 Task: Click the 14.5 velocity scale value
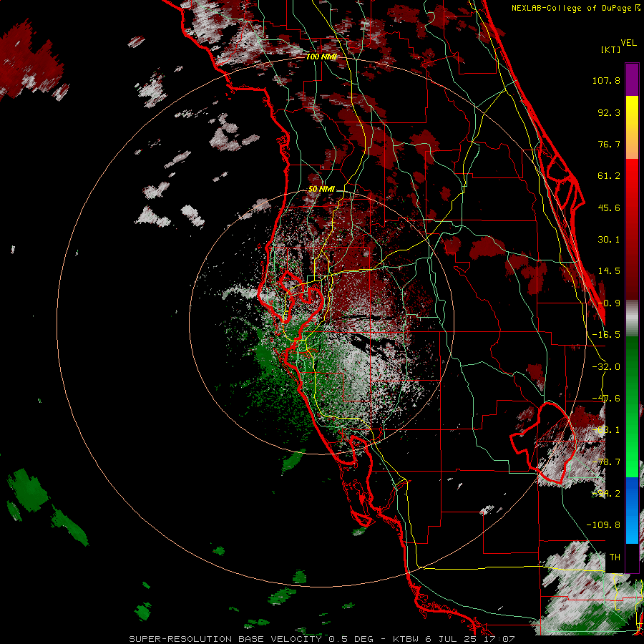[609, 271]
